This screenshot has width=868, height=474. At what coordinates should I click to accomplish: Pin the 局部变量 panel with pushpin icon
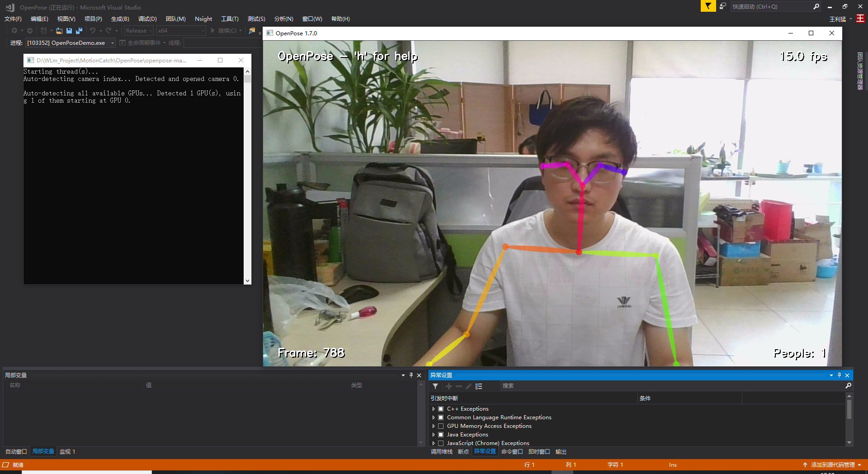click(411, 375)
